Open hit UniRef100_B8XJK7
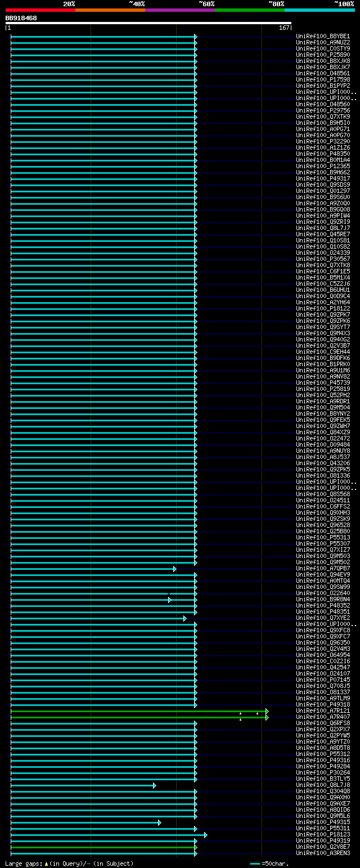360x868 pixels. [x=323, y=68]
